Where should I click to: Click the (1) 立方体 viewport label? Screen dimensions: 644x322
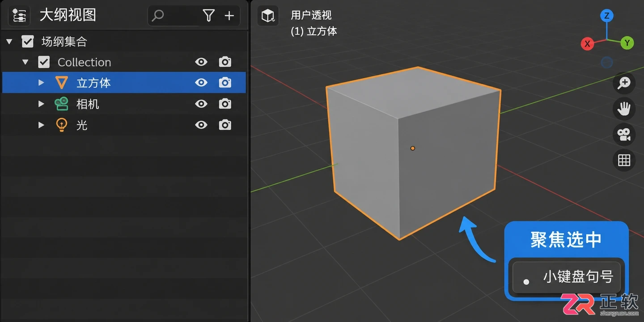[314, 31]
